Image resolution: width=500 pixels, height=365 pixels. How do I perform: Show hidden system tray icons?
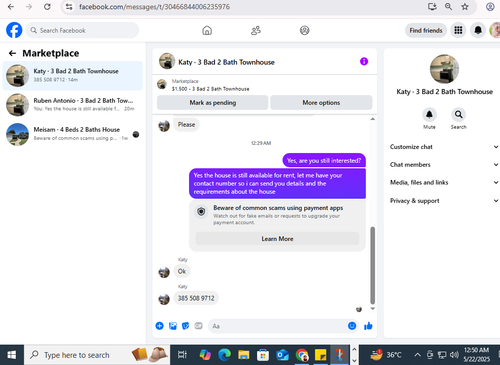417,355
